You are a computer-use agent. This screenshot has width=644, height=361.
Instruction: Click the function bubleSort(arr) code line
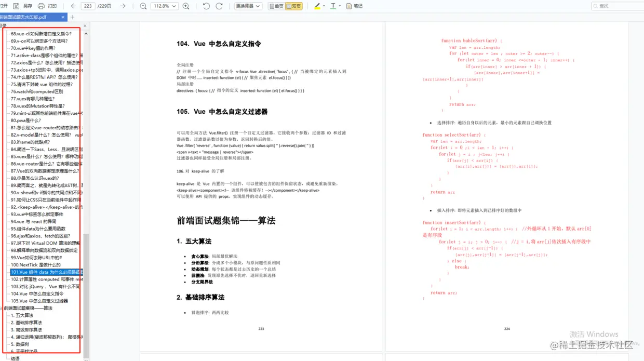(471, 41)
